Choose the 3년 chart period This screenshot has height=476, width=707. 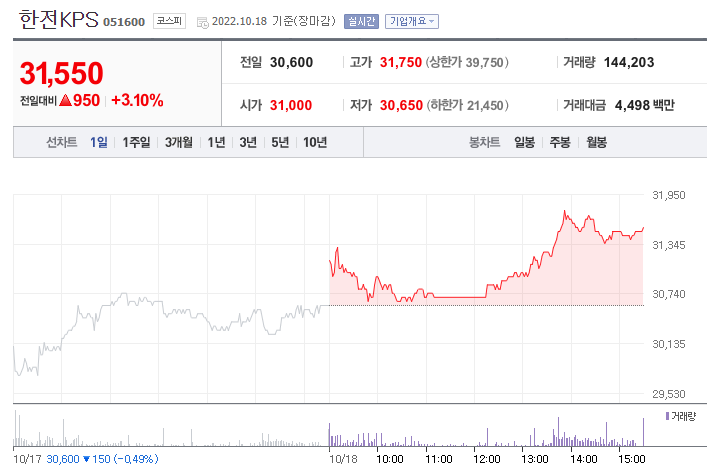point(248,142)
